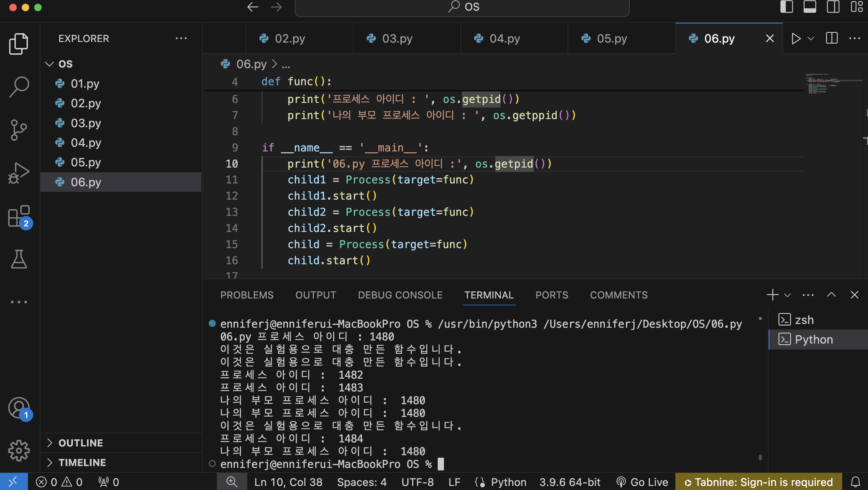Click Tabnine sign-in status item
Viewport: 868px width, 490px height.
[759, 482]
